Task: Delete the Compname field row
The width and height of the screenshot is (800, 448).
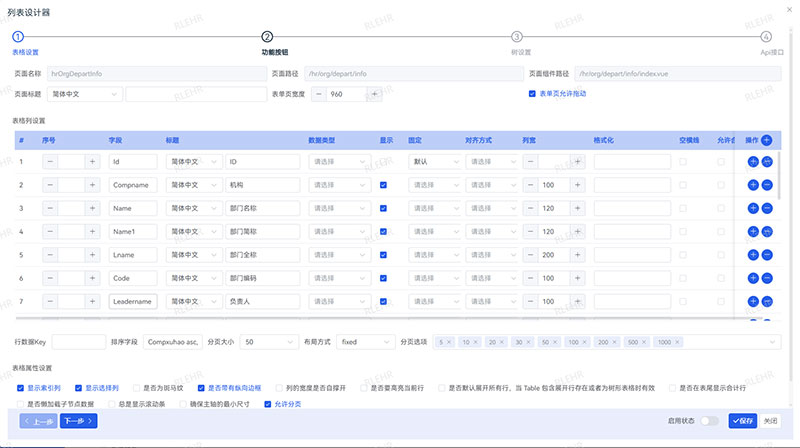Action: [x=767, y=185]
